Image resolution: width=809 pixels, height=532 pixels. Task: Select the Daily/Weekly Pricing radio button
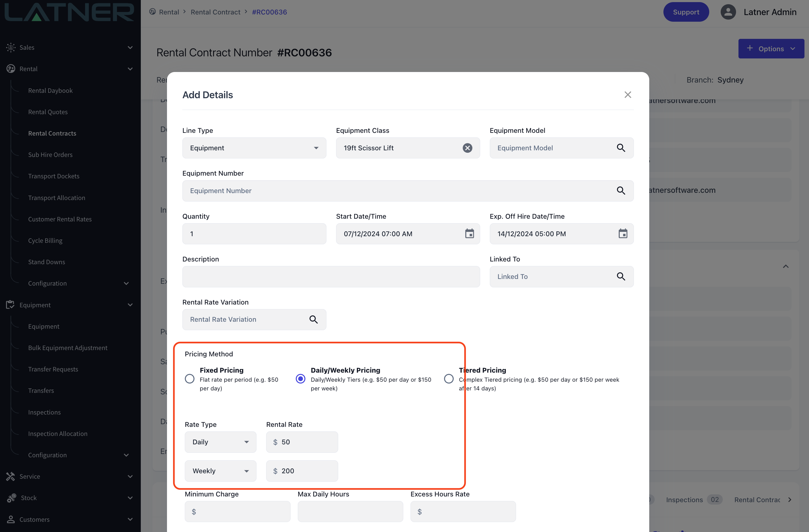(301, 378)
